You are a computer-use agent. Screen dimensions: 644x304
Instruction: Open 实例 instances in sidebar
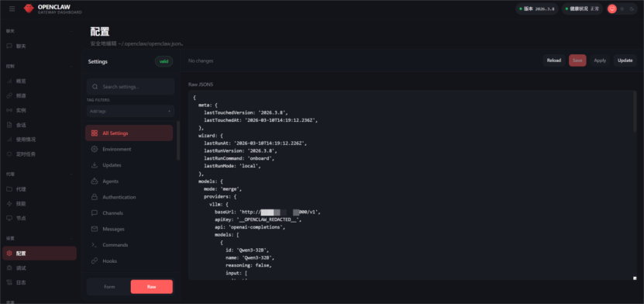point(40,110)
